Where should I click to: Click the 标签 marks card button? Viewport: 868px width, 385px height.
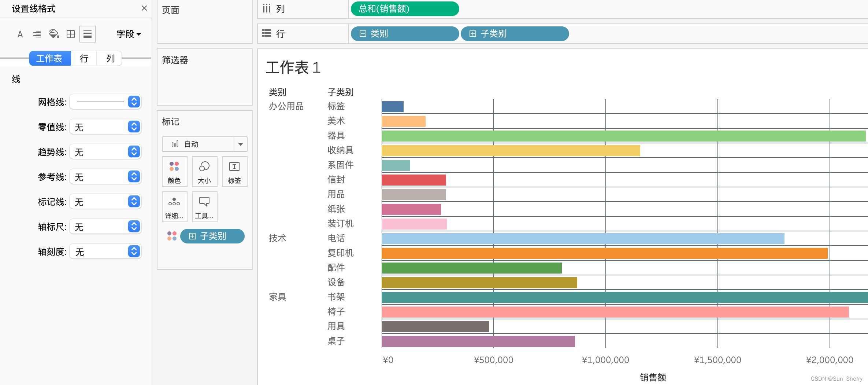pos(235,172)
